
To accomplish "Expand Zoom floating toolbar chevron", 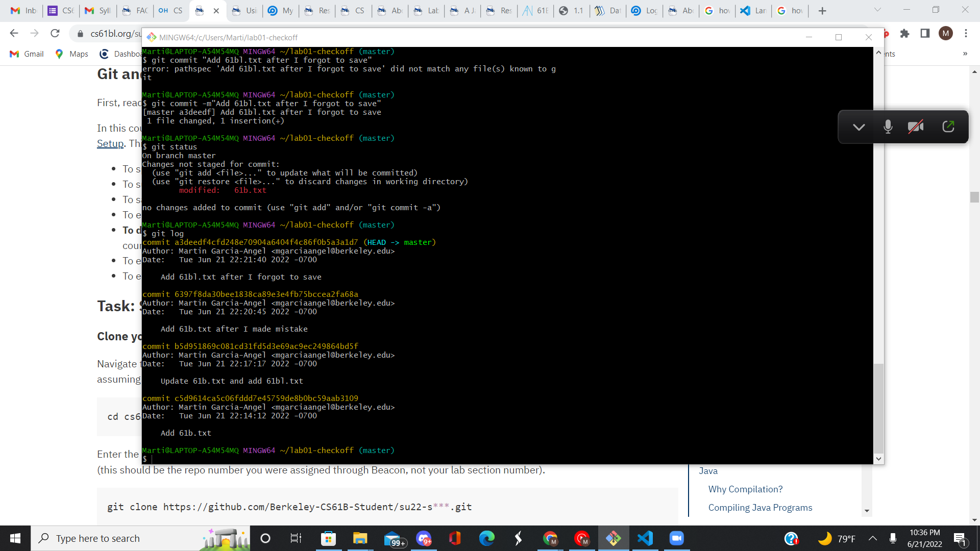I will (x=859, y=127).
